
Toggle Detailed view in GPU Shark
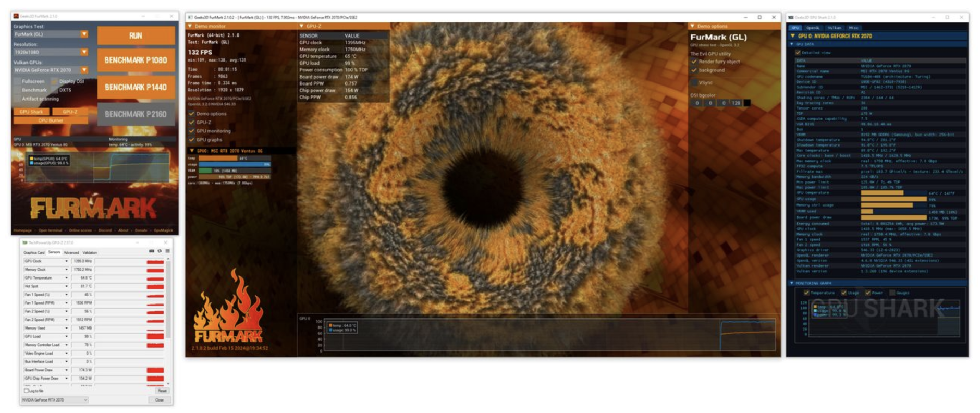[x=798, y=53]
